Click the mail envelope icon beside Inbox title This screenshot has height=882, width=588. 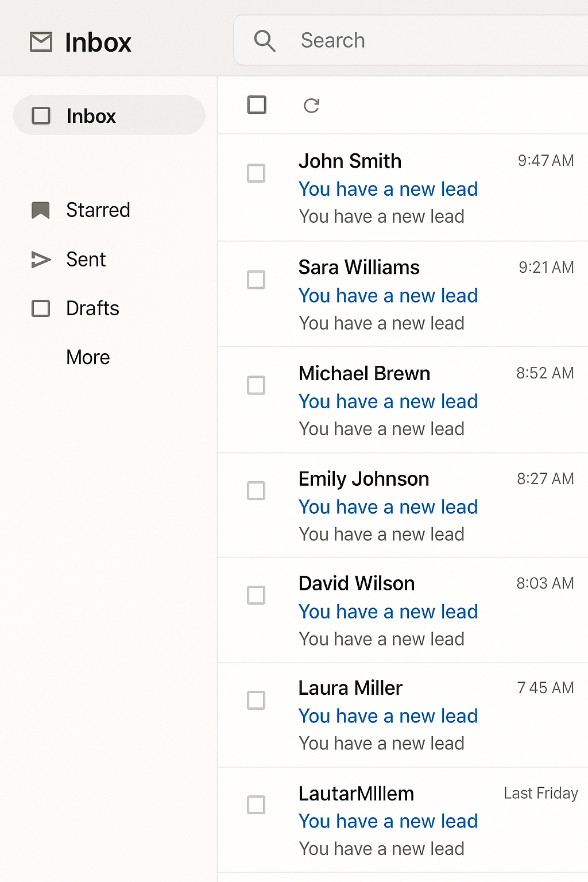41,42
